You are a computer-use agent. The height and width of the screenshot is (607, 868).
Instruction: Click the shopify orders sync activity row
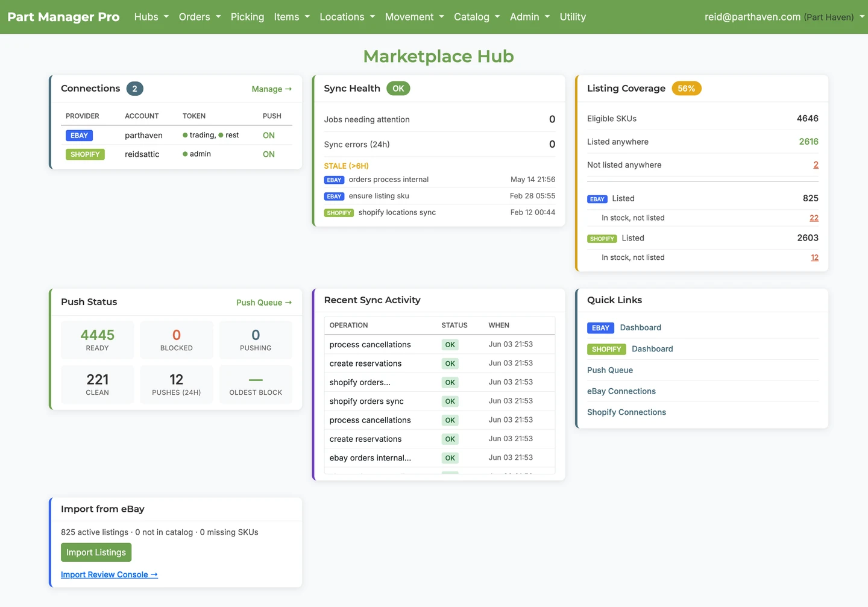(x=439, y=401)
